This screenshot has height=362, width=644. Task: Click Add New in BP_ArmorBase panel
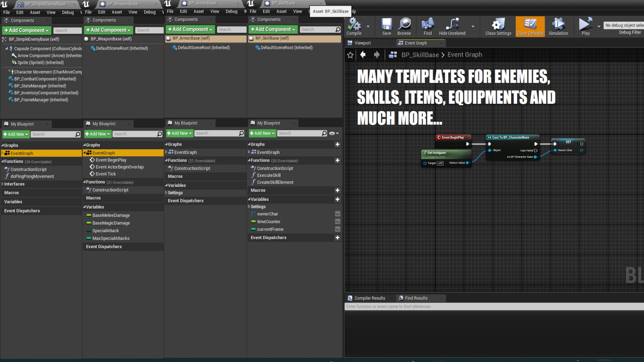179,133
